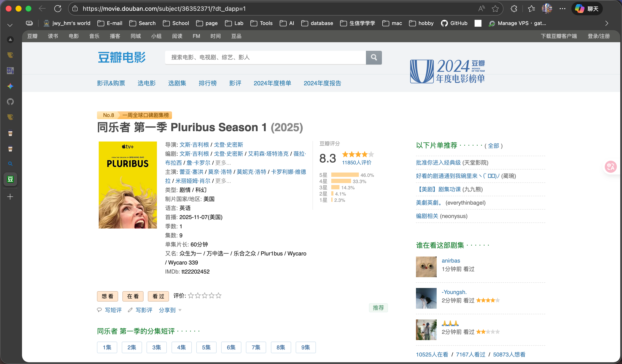Expand the 分享到 dropdown arrow

[180, 310]
